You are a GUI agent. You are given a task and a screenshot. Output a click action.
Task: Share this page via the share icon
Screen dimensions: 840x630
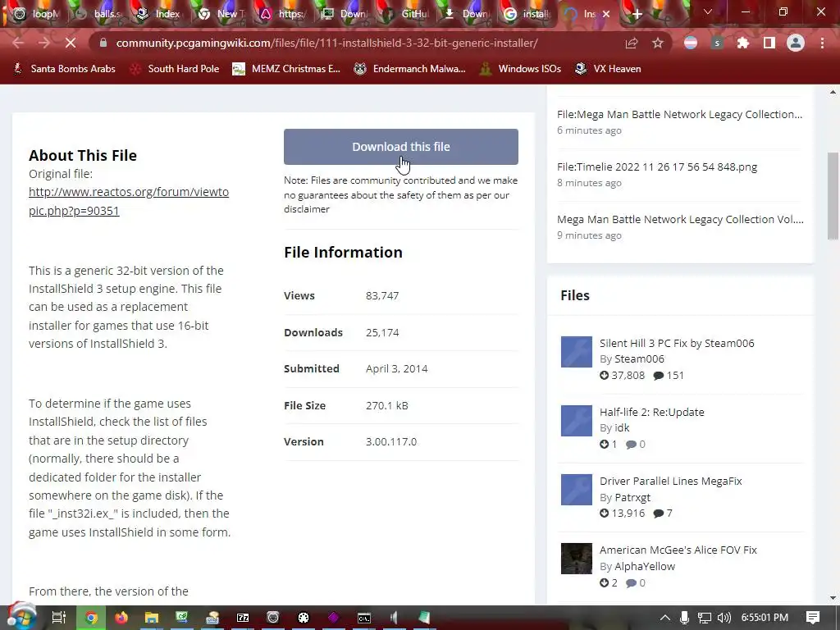tap(632, 43)
